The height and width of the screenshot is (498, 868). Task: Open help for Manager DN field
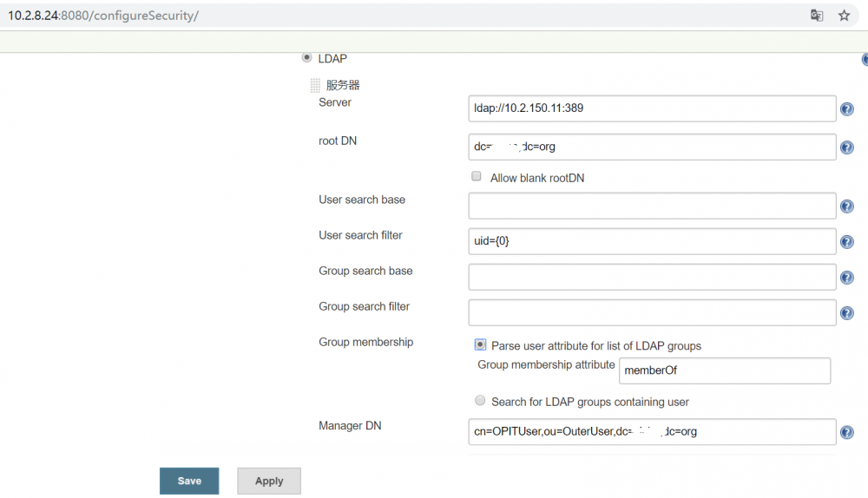click(x=846, y=432)
